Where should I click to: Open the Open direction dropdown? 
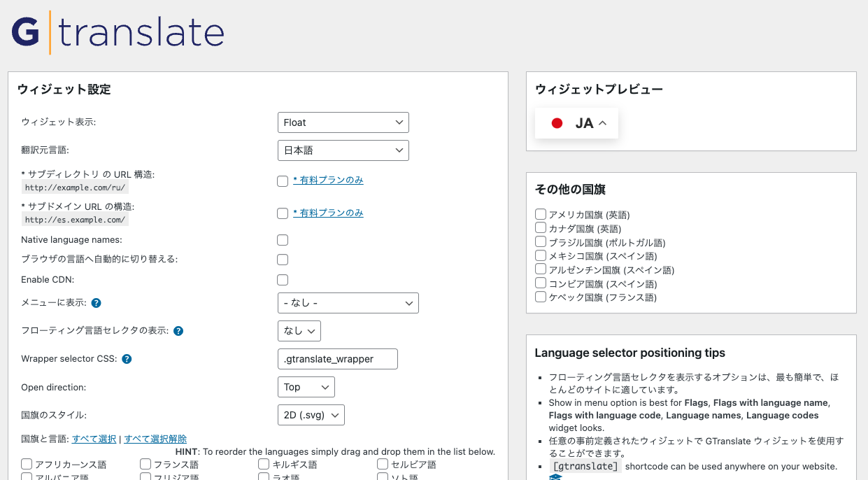[306, 387]
